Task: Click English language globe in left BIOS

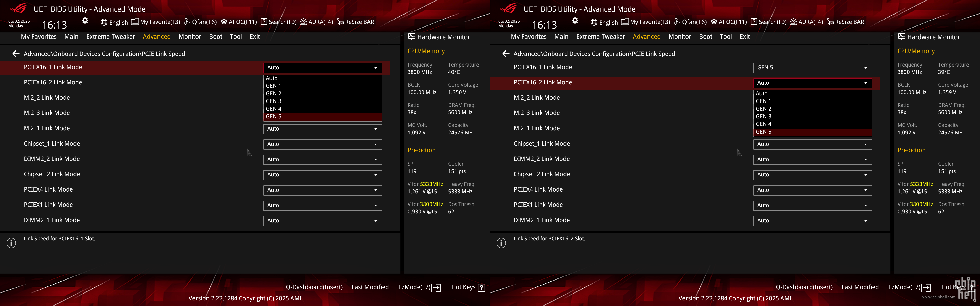Action: [114, 22]
